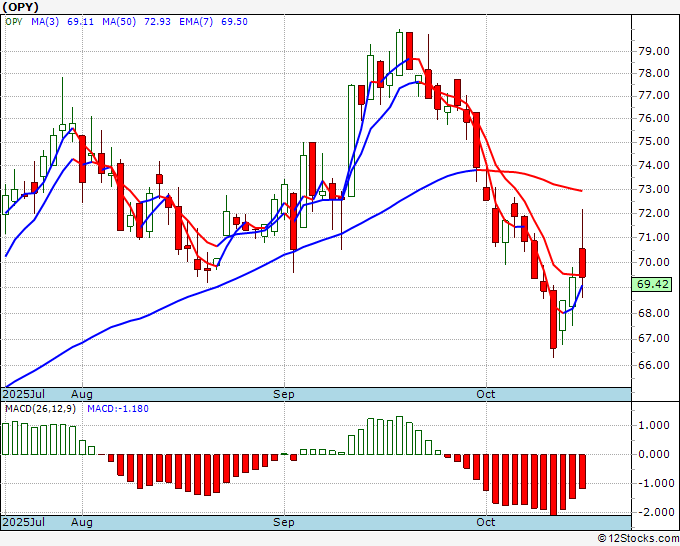Click the 2025Jul label under the MACD panel
This screenshot has width=680, height=546.
pos(24,522)
